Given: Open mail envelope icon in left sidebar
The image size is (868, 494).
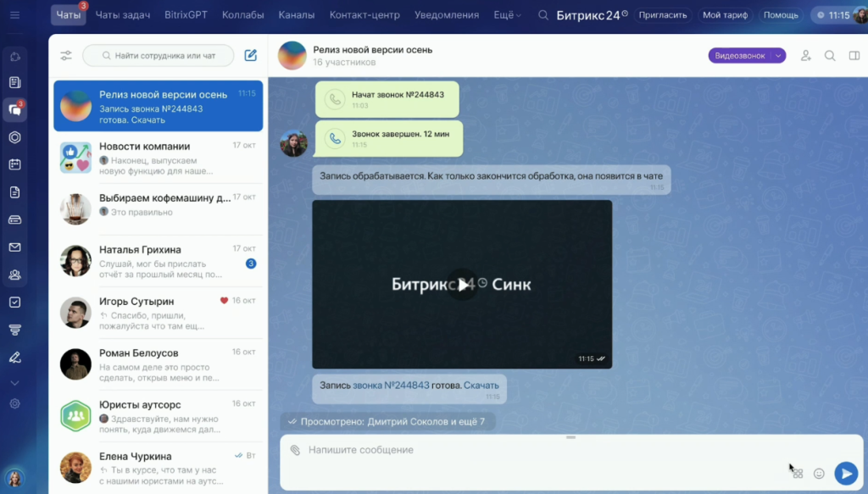Looking at the screenshot, I should [x=14, y=247].
